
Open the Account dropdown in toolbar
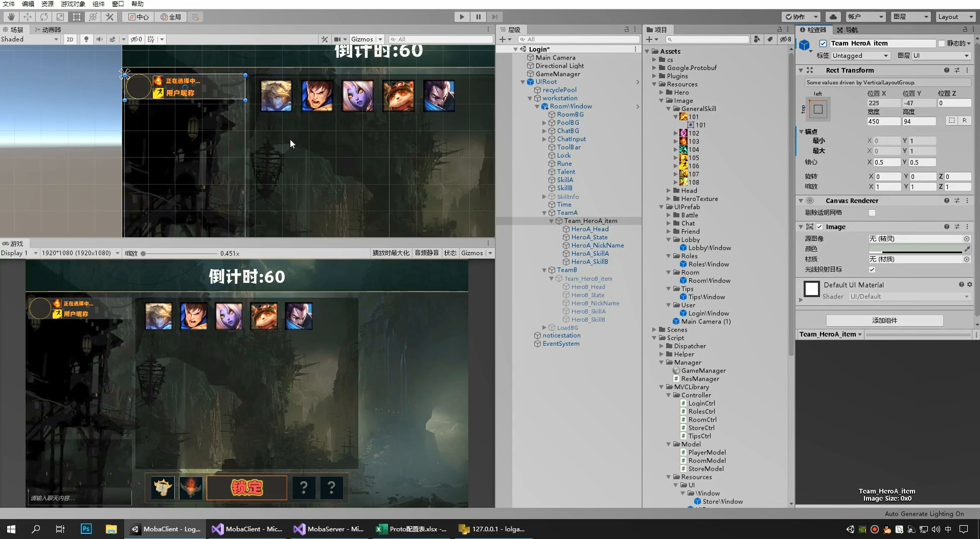(865, 17)
